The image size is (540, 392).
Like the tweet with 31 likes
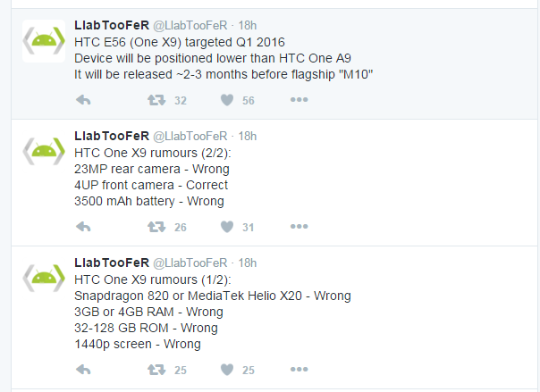227,227
